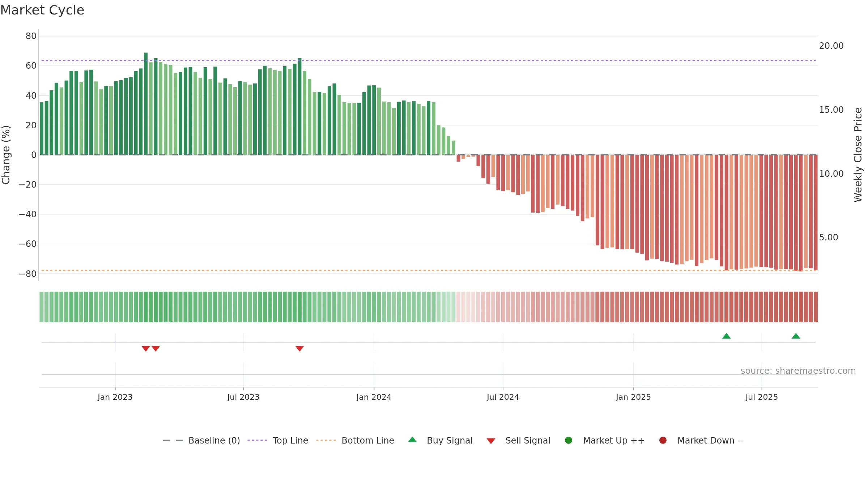The image size is (868, 488).
Task: Click the 10.00 price tick on right axis
Action: [x=831, y=174]
